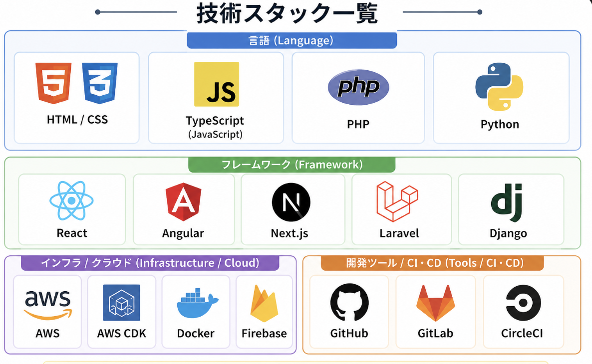Click the CircleCI logo

[x=523, y=303]
